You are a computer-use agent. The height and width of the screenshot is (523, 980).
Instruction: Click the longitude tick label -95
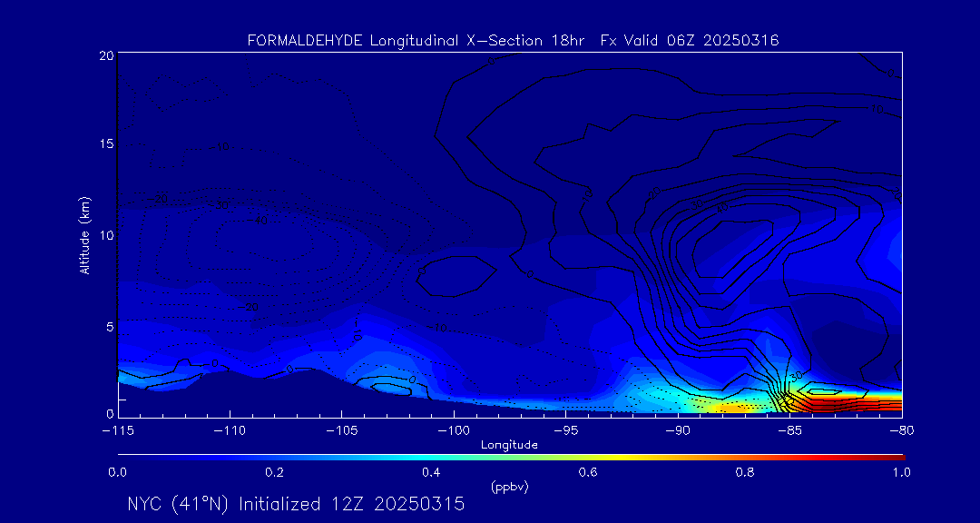[x=565, y=431]
